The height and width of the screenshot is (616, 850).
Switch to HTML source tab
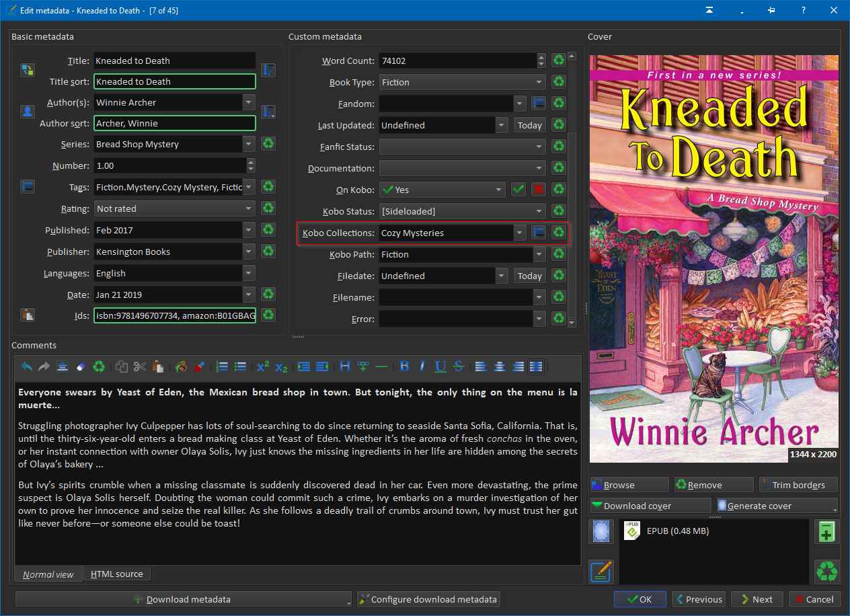[117, 574]
